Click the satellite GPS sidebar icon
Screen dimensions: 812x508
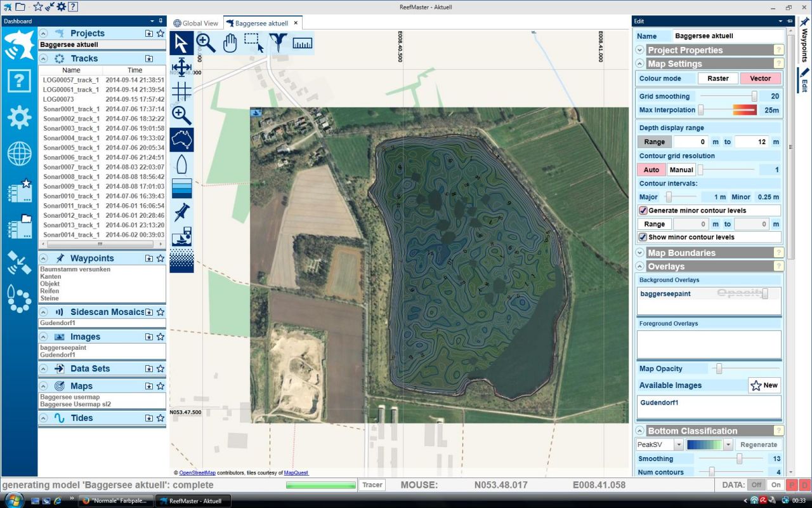(x=19, y=262)
